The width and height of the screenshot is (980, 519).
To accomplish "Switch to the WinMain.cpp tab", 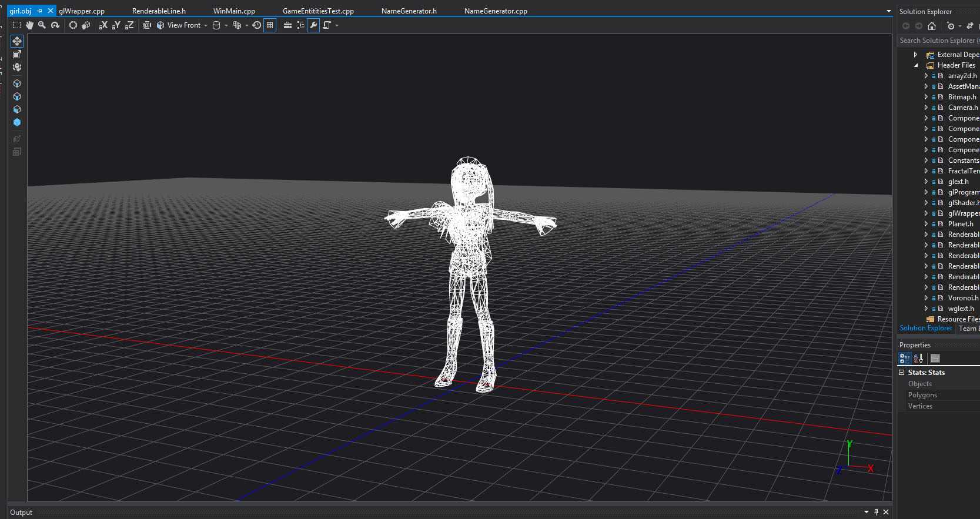I will click(234, 11).
